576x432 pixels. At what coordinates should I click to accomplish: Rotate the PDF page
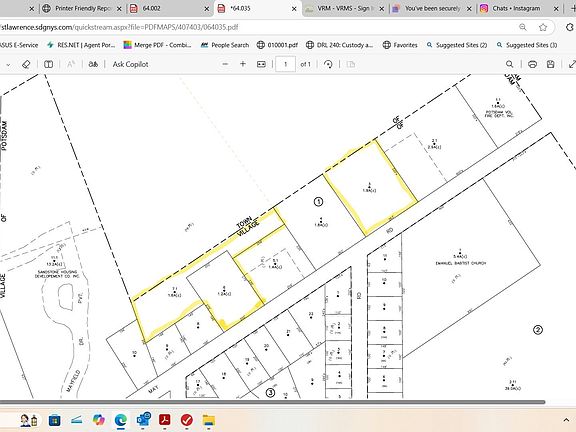(328, 64)
